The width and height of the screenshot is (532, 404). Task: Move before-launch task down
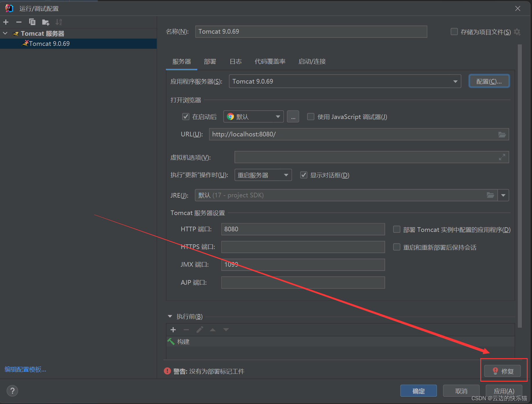click(226, 330)
